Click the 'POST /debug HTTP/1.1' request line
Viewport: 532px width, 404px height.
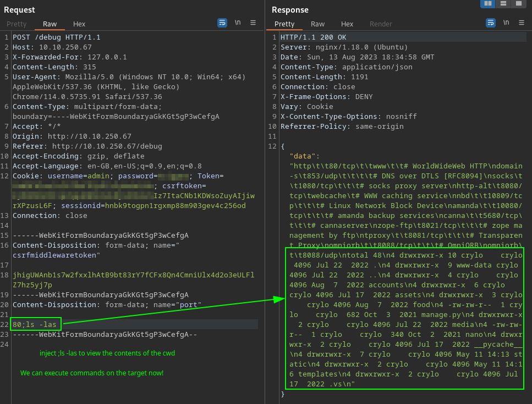click(x=56, y=37)
